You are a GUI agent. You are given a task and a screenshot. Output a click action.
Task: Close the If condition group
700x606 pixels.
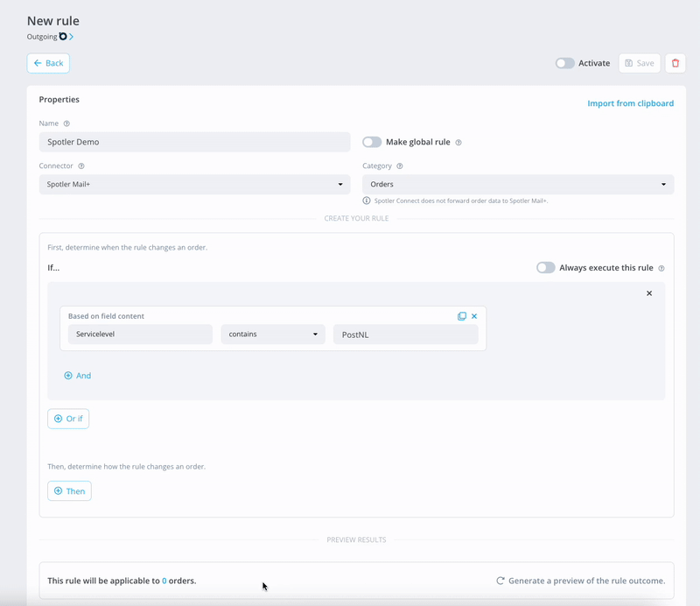(x=649, y=293)
